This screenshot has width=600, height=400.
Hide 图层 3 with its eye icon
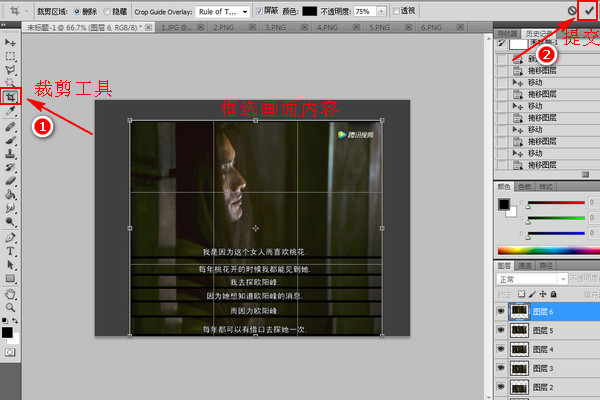click(x=501, y=368)
